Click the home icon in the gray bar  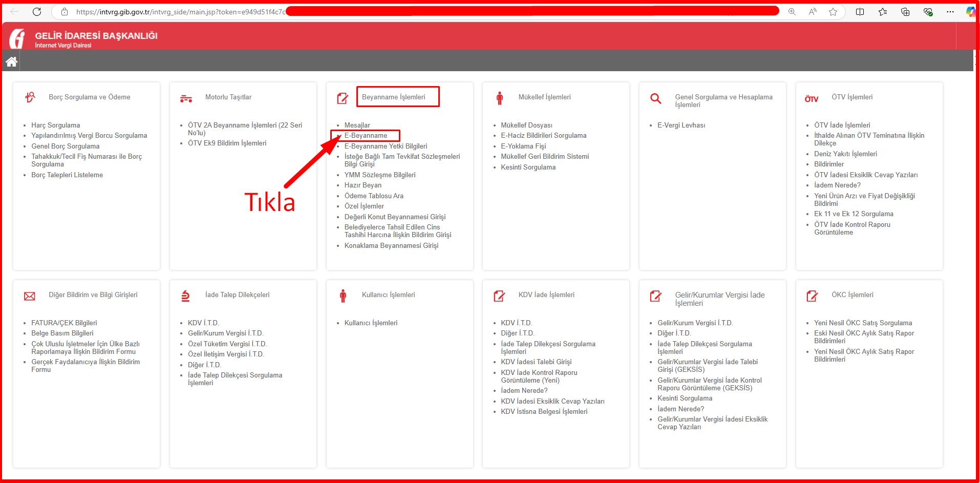11,62
